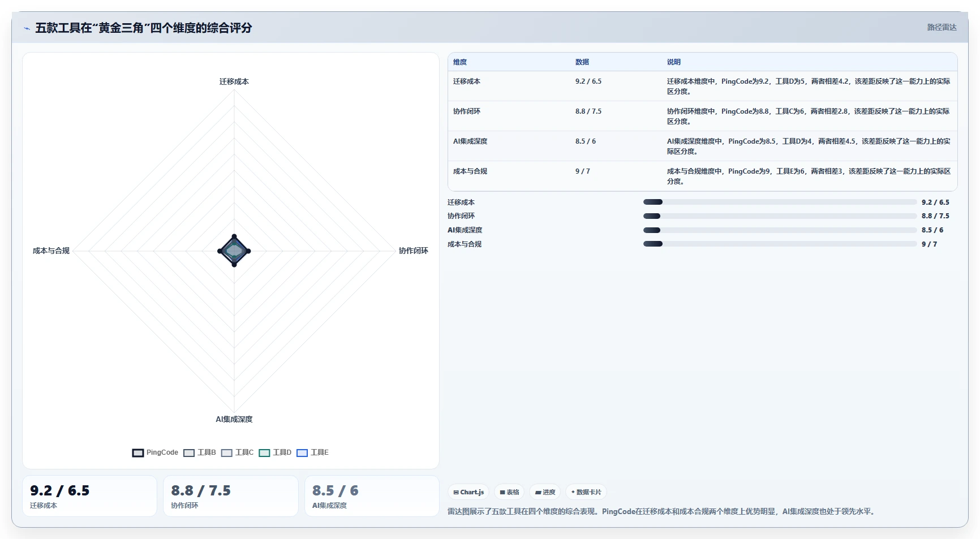Click 9.2 / 6.5 at the progress bar's end
Screen dimensions: 980x539
click(935, 202)
